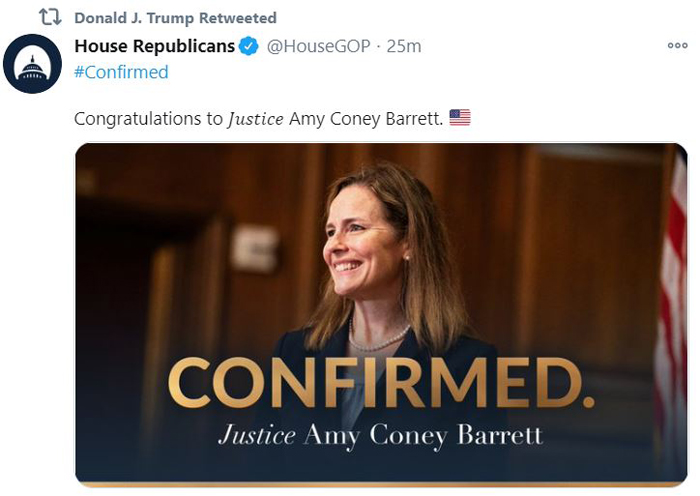Click the "Justice Amy Coney Barrett" caption in the image
Viewport: 700px width, 496px height.
381,435
